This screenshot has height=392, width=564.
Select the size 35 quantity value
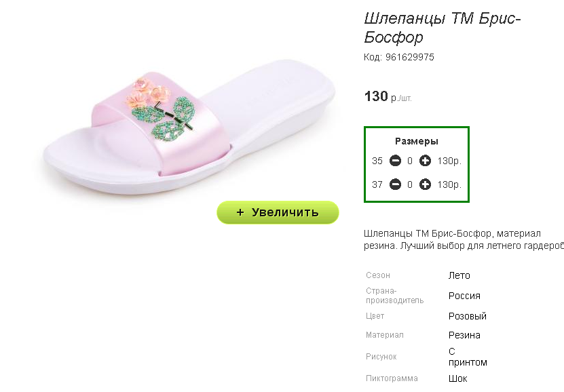(x=410, y=161)
